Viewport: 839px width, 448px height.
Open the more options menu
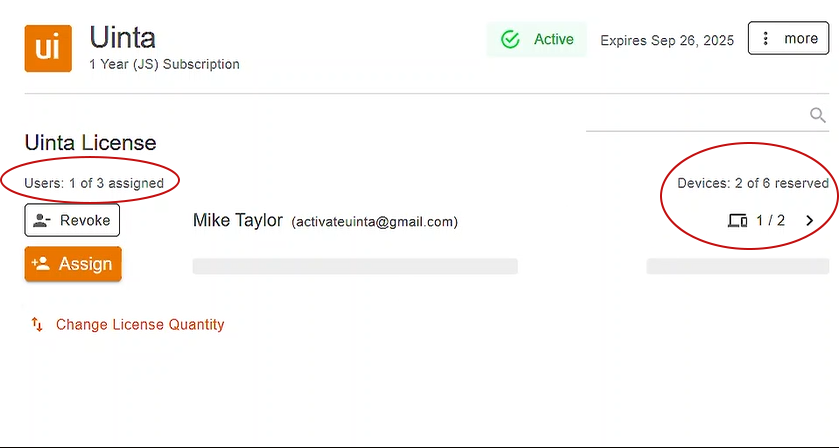point(788,39)
